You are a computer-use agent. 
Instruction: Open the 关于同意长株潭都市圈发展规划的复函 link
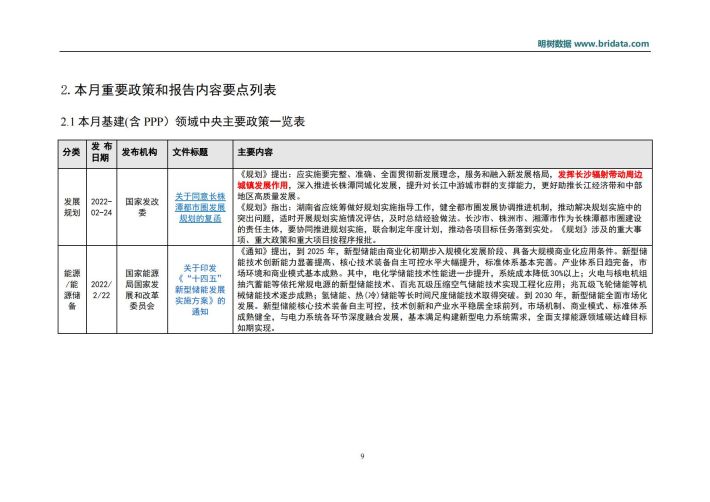200,207
